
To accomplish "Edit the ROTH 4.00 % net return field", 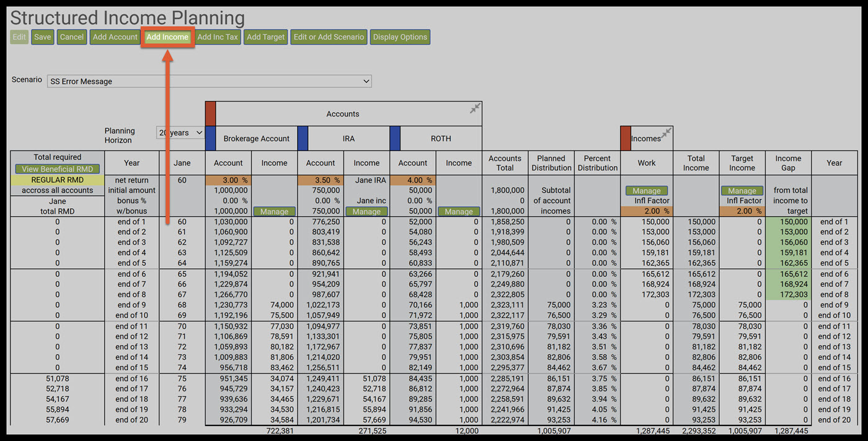I will [x=413, y=180].
